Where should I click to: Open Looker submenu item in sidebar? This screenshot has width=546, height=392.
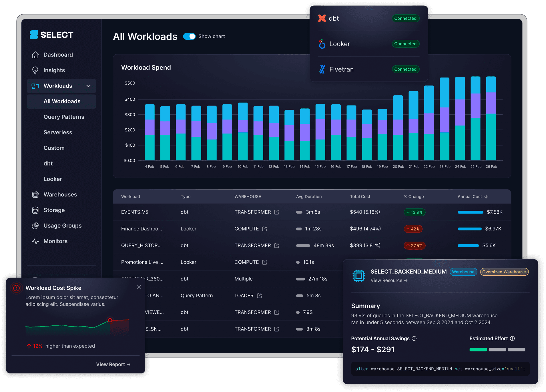pyautogui.click(x=53, y=179)
